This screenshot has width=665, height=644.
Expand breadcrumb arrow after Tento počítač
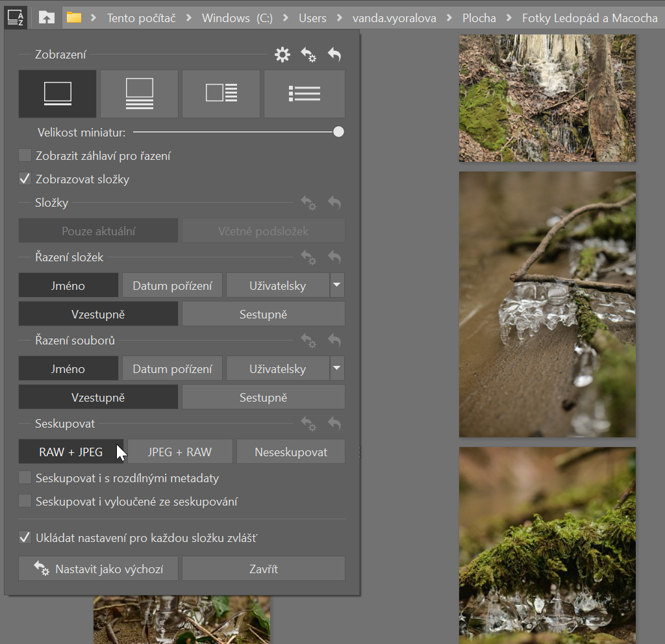(189, 18)
